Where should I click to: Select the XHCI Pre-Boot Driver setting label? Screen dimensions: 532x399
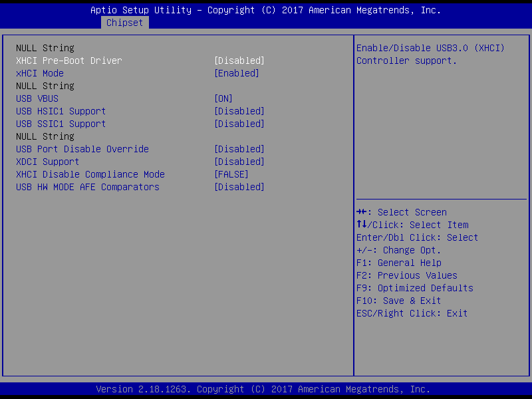tap(69, 61)
